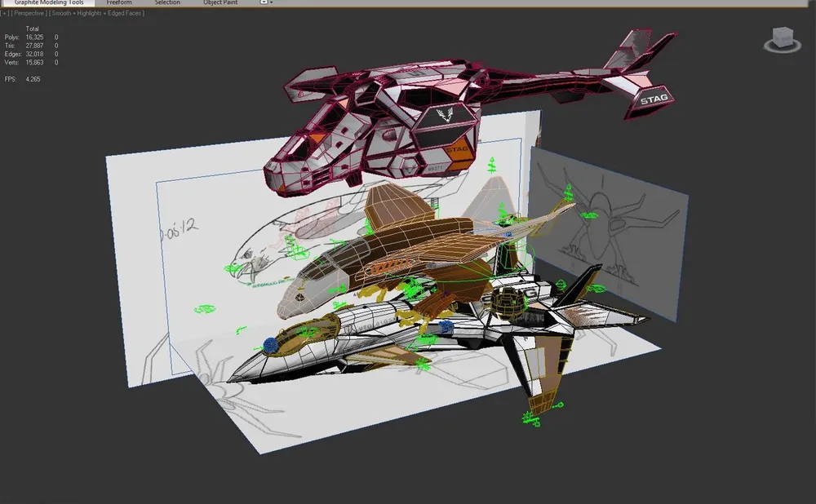Open the Selection ribbon tab
Image resolution: width=816 pixels, height=504 pixels.
coord(167,3)
